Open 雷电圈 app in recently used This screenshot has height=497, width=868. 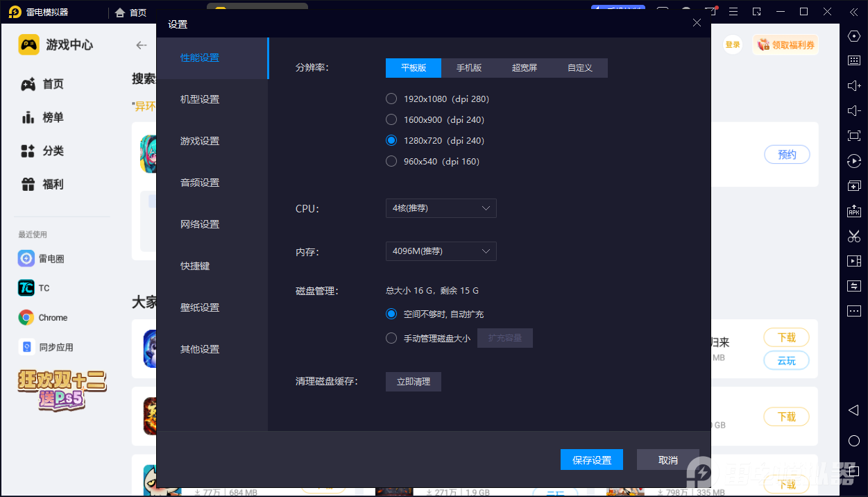[x=42, y=259]
